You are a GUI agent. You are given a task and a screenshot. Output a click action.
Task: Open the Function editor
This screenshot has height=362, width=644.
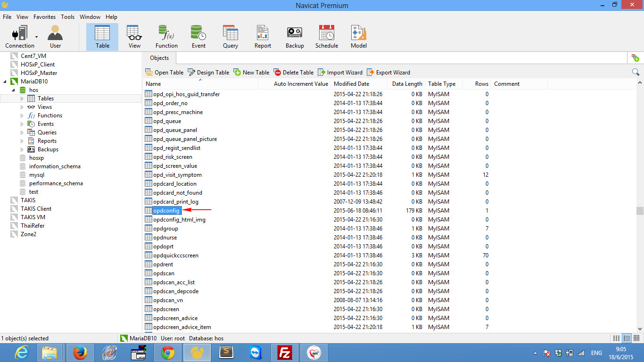[166, 33]
